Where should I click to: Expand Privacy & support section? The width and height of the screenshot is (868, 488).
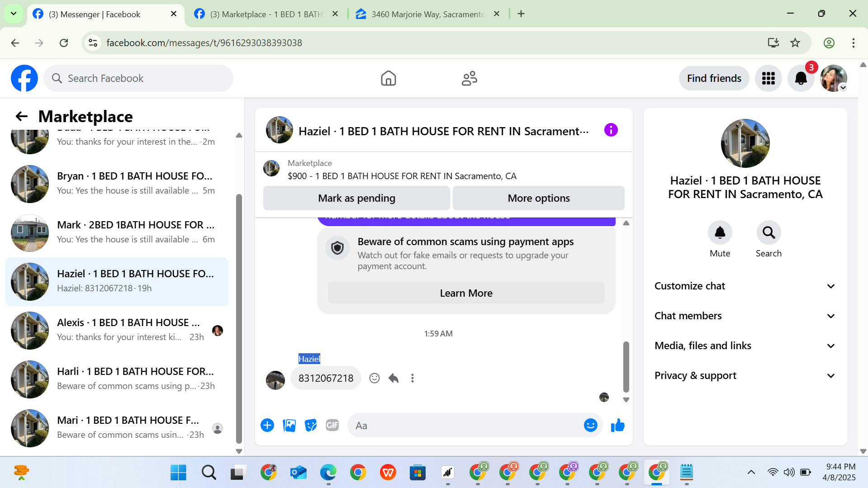[745, 376]
